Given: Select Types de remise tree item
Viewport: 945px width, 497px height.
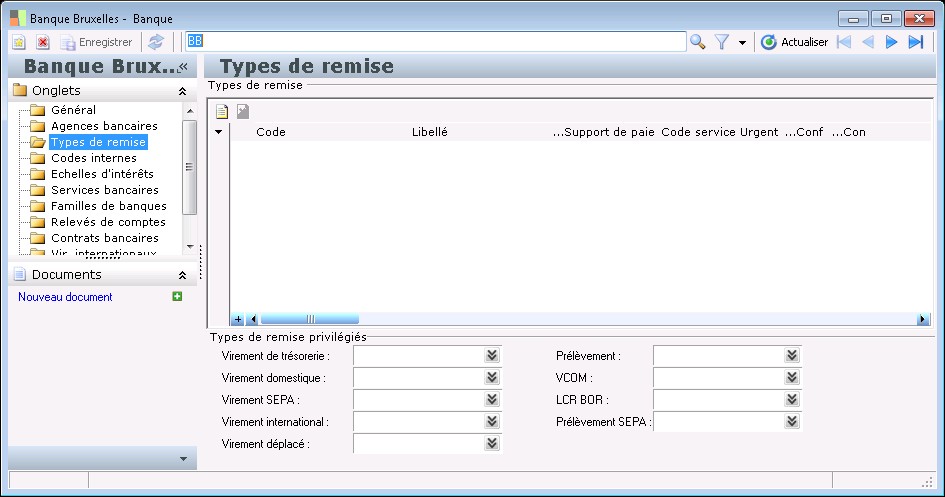Looking at the screenshot, I should [98, 142].
